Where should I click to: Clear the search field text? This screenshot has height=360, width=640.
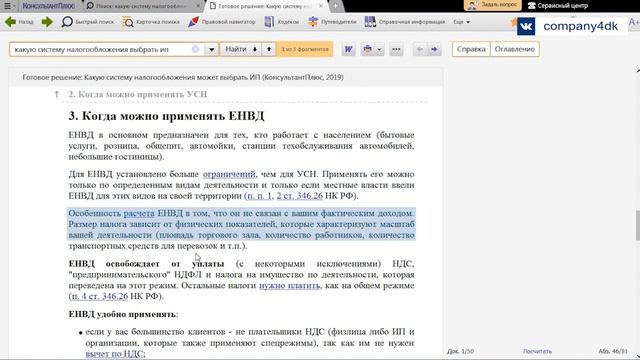(x=196, y=49)
